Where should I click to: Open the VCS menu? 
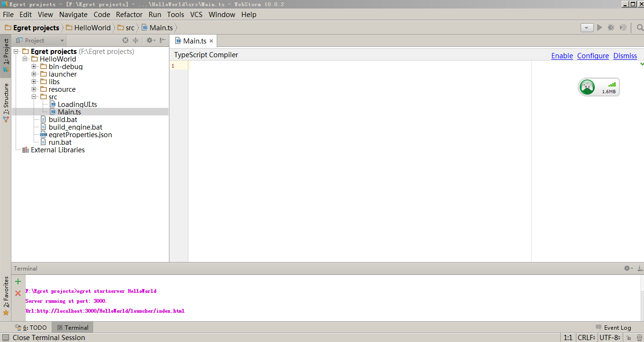tap(196, 15)
